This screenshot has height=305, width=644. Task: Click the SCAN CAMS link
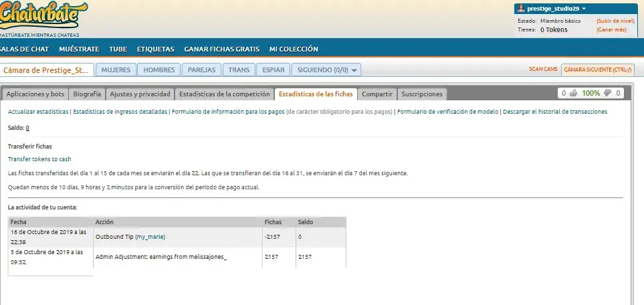click(x=543, y=70)
